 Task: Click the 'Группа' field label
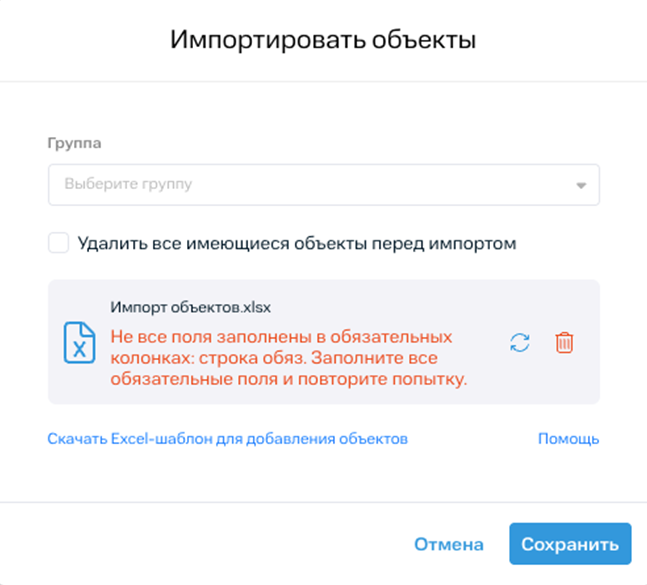[x=74, y=143]
